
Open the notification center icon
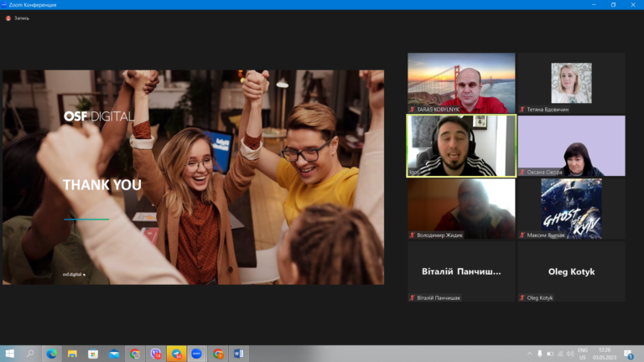coord(629,354)
